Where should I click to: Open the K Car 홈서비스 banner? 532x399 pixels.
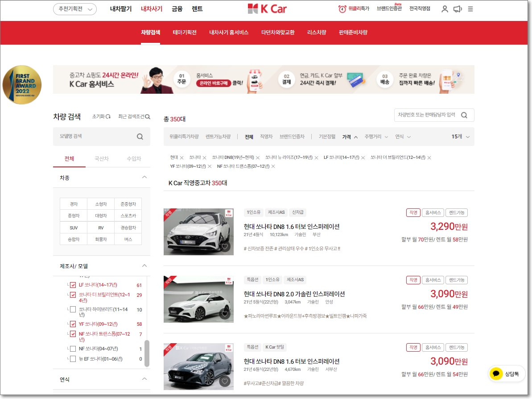264,79
